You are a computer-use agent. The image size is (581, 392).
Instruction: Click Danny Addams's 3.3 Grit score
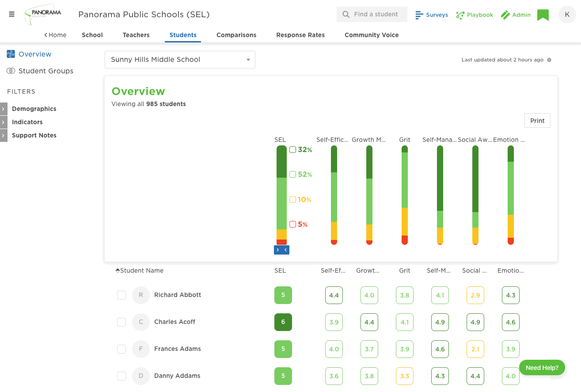click(x=405, y=376)
